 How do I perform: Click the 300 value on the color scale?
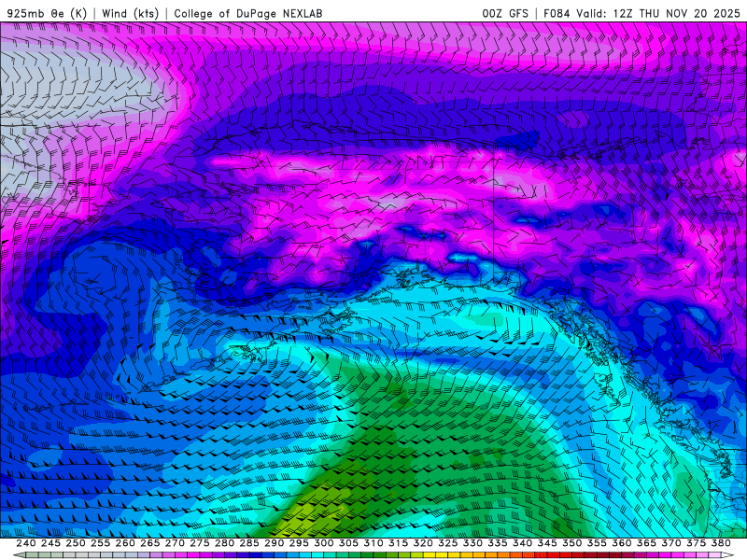coord(323,543)
